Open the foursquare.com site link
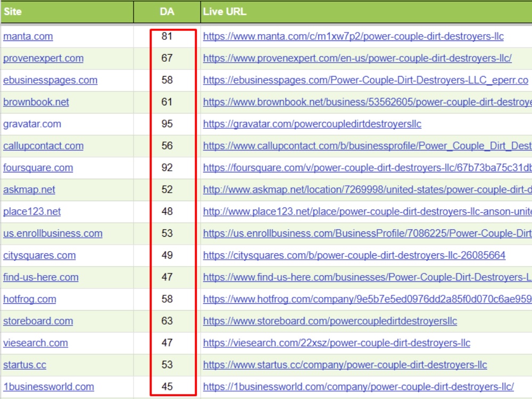 point(38,168)
